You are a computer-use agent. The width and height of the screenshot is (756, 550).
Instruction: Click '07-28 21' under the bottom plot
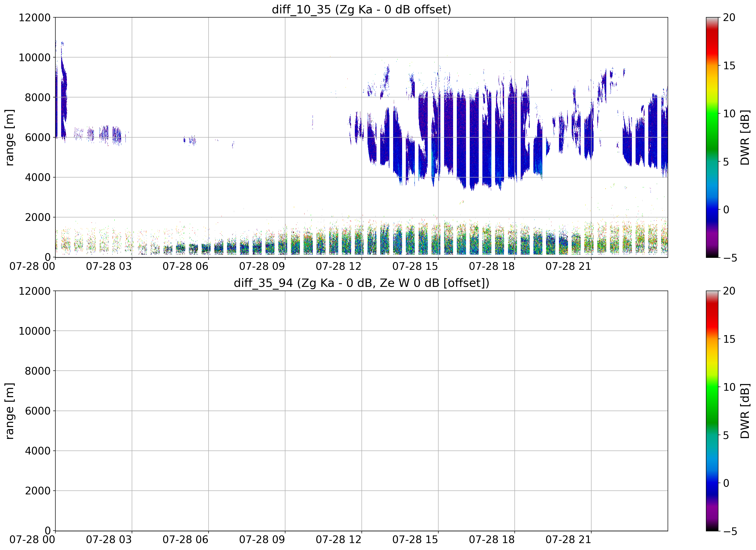[x=568, y=540]
